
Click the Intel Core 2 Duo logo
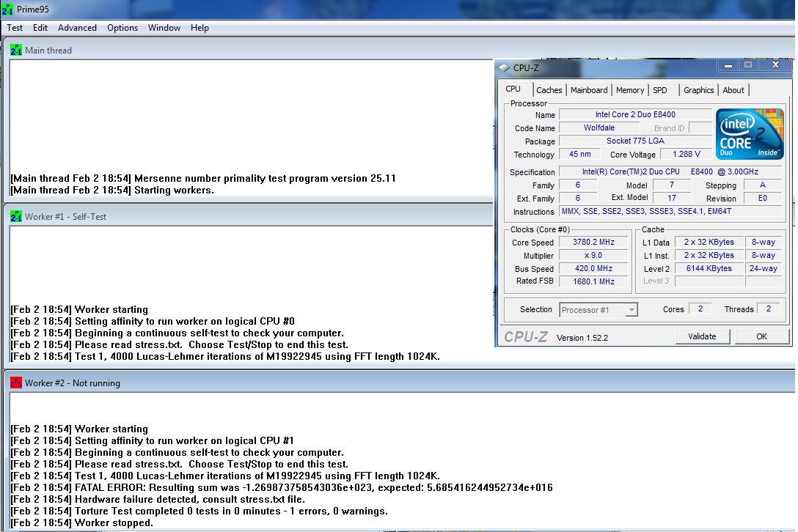click(x=749, y=134)
